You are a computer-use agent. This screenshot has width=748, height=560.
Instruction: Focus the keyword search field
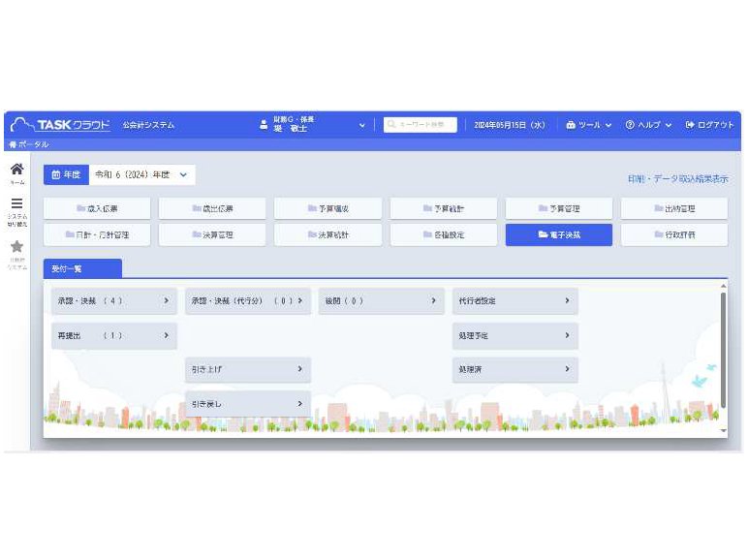421,124
